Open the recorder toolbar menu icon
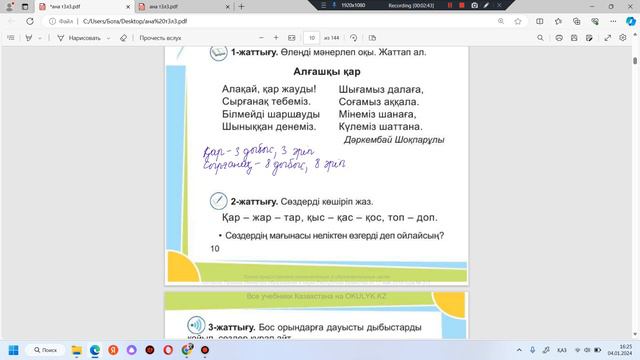Viewport: 640px width, 360px height. 323,5
